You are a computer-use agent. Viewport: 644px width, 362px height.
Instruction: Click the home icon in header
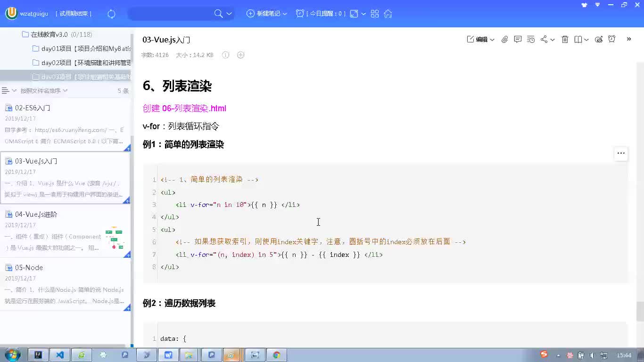tap(388, 14)
